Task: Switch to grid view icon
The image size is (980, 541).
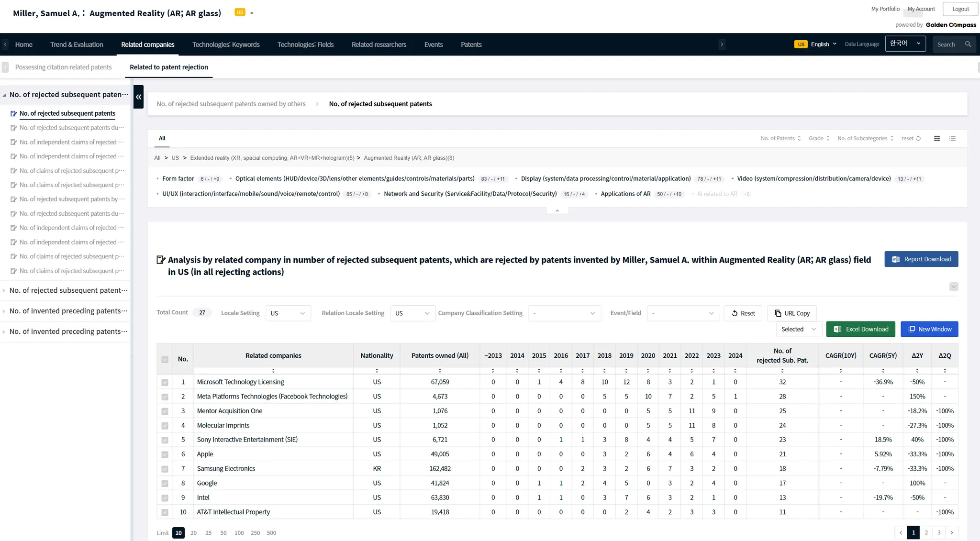Action: tap(936, 139)
